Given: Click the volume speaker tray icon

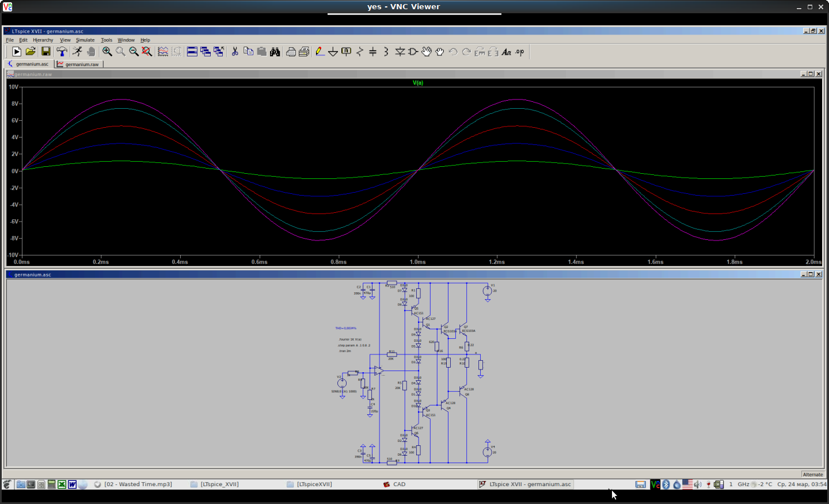Looking at the screenshot, I should pos(697,484).
